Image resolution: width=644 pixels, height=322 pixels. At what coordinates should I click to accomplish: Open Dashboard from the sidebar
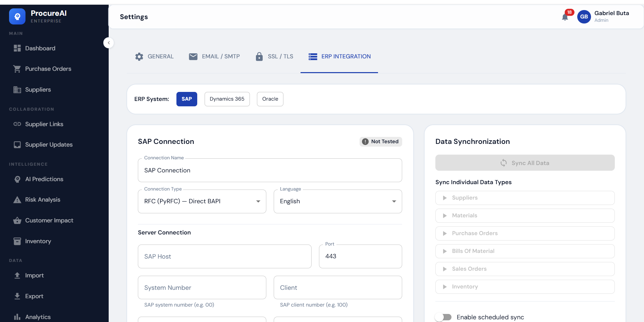40,48
